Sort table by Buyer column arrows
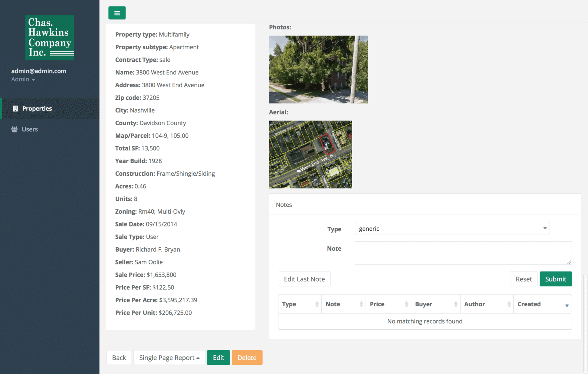The image size is (588, 374). 455,304
